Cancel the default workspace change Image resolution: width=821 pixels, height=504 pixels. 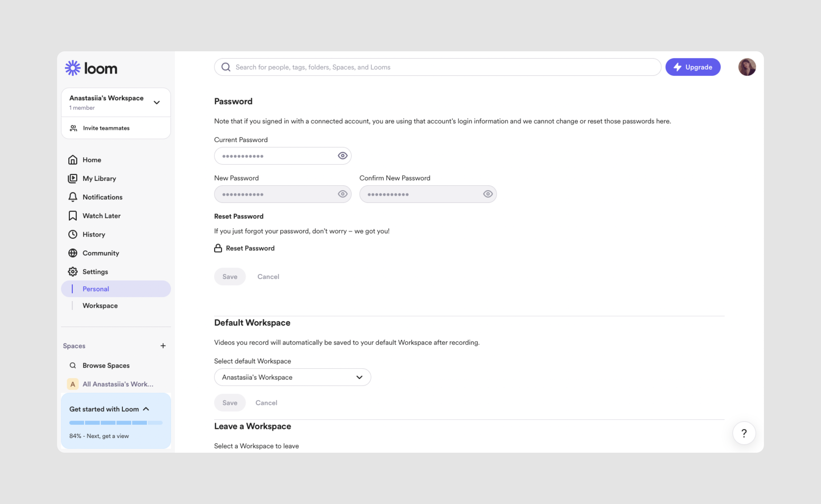(x=266, y=403)
